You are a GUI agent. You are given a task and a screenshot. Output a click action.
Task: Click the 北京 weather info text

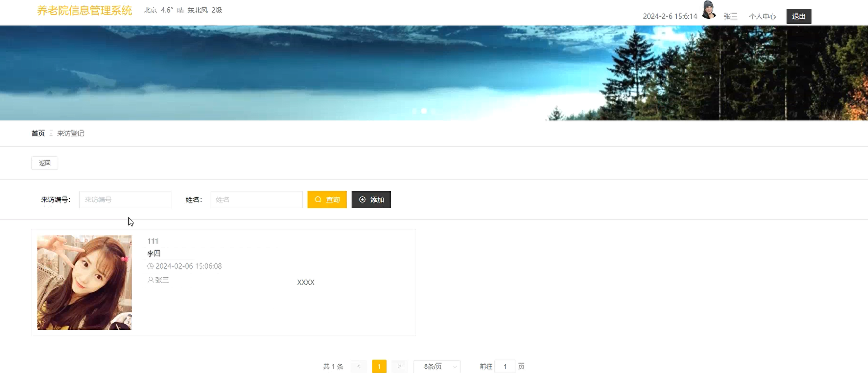pos(183,10)
